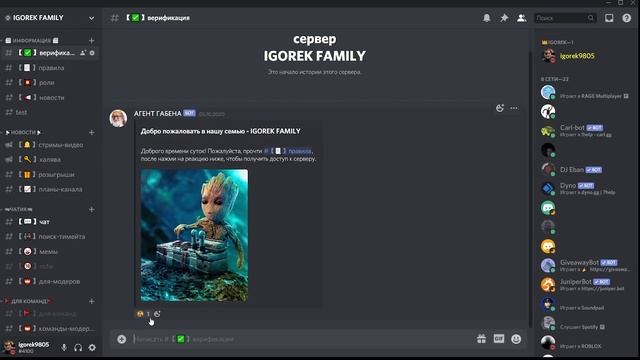This screenshot has height=360, width=640.
Task: Open the Groot image in message
Action: pos(194,236)
